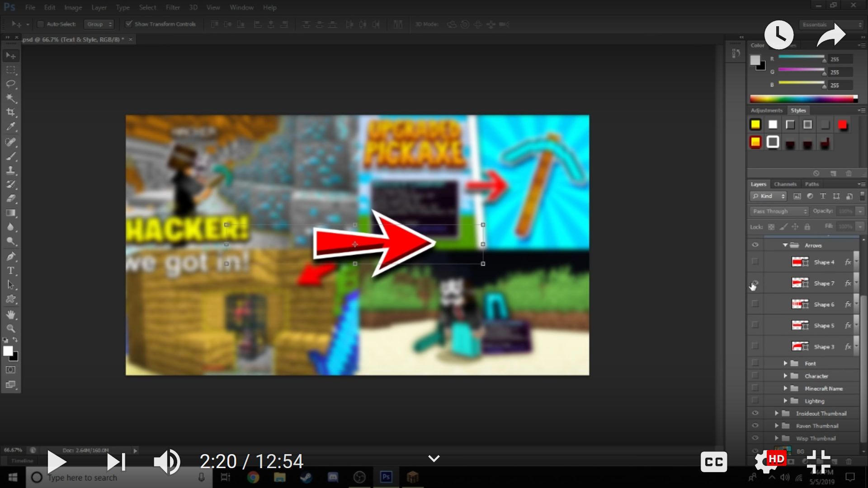
Task: Click the red style swatch
Action: click(842, 125)
